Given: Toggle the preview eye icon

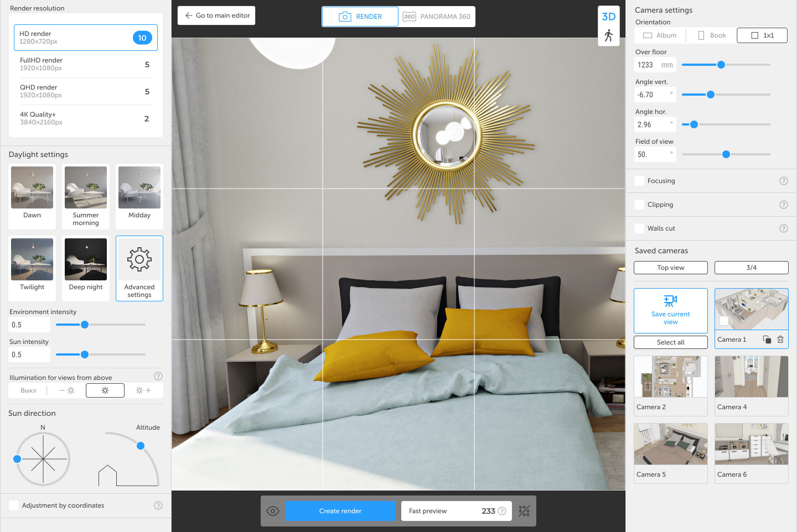Looking at the screenshot, I should [x=272, y=511].
